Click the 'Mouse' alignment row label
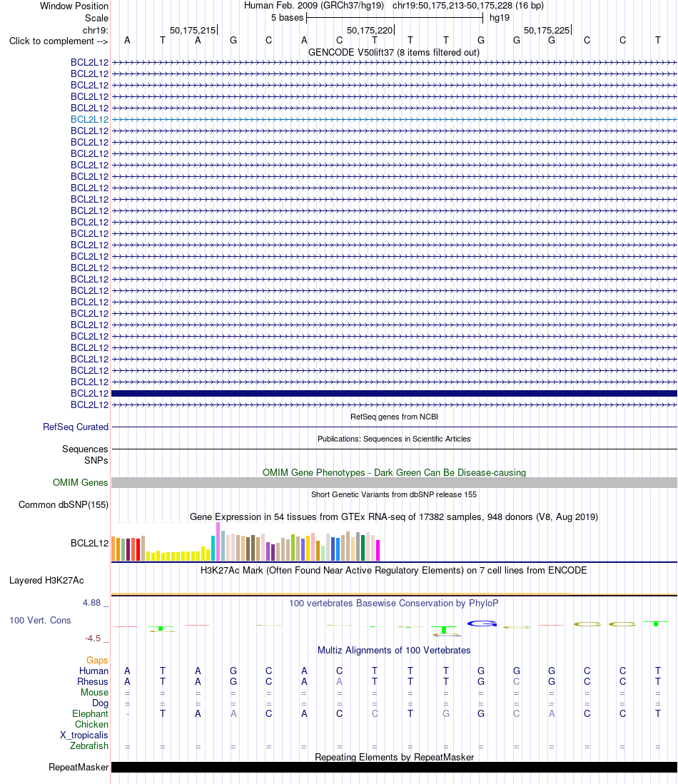Image resolution: width=678 pixels, height=784 pixels. coord(95,693)
